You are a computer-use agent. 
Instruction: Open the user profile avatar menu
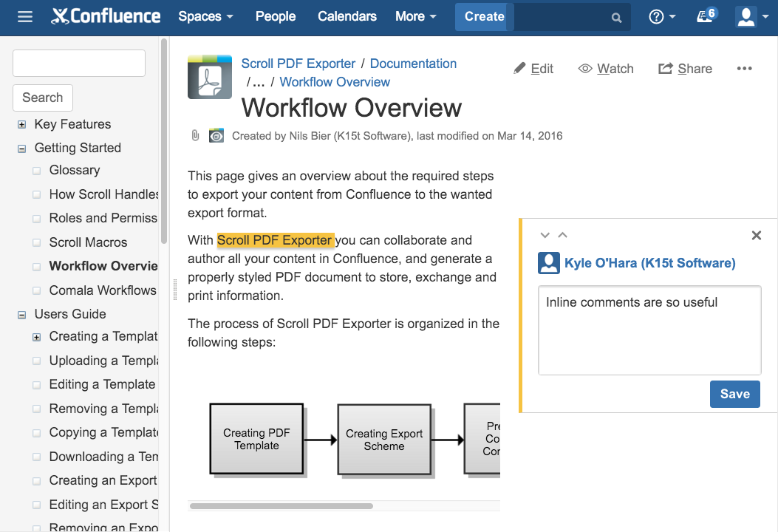coord(747,17)
